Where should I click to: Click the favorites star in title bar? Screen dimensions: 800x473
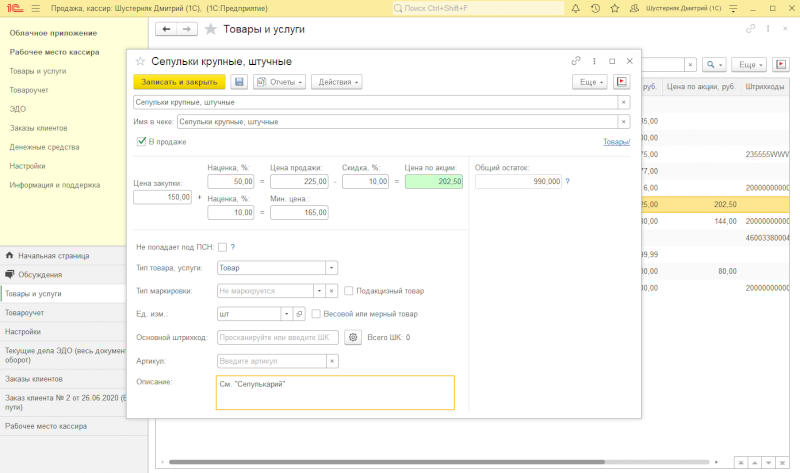click(615, 8)
